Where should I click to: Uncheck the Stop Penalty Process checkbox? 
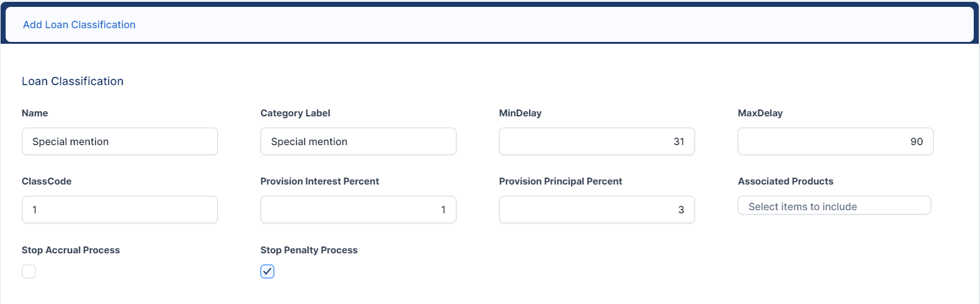267,271
